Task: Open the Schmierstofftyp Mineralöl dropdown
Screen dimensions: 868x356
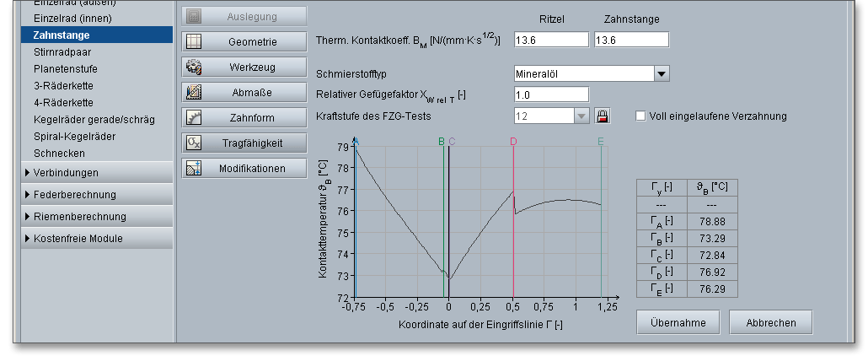Action: click(x=662, y=74)
